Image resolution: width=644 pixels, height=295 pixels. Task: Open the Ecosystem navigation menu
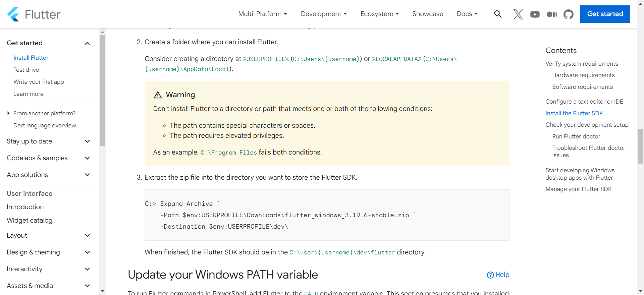point(379,14)
